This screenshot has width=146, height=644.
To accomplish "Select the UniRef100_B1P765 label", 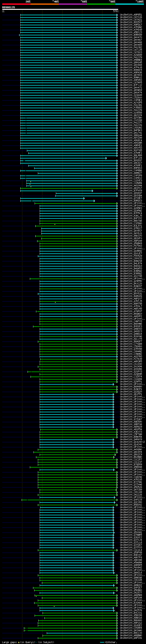I will [x=131, y=150].
